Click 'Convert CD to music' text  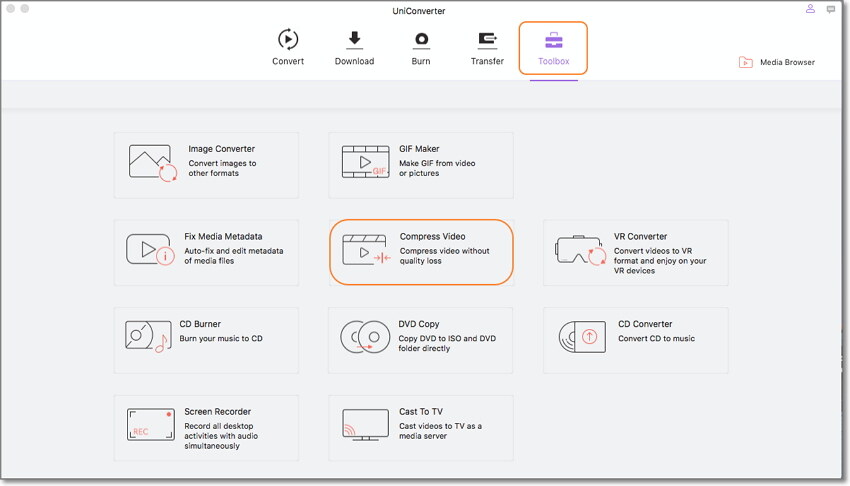656,339
